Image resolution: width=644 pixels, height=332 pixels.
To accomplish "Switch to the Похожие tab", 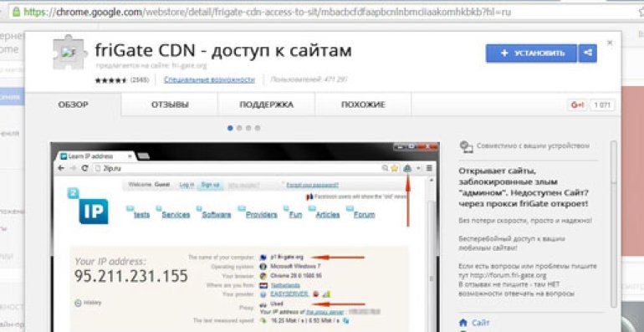I will coord(363,105).
